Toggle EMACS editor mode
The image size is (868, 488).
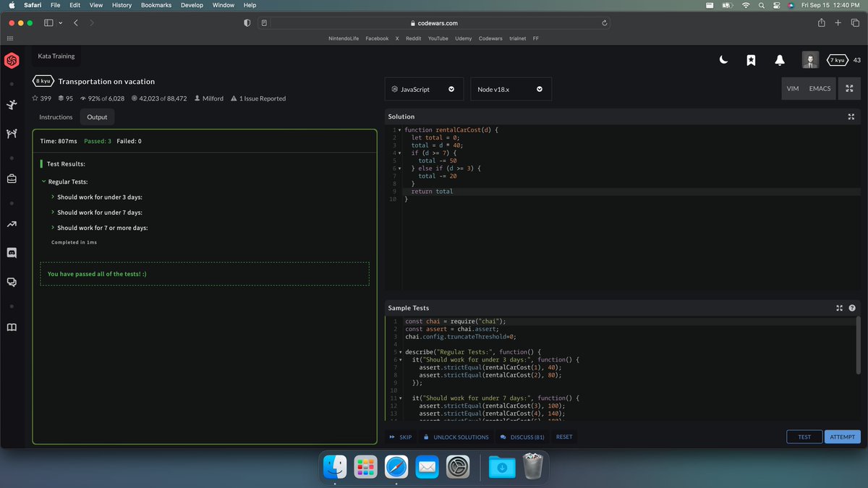coord(820,88)
